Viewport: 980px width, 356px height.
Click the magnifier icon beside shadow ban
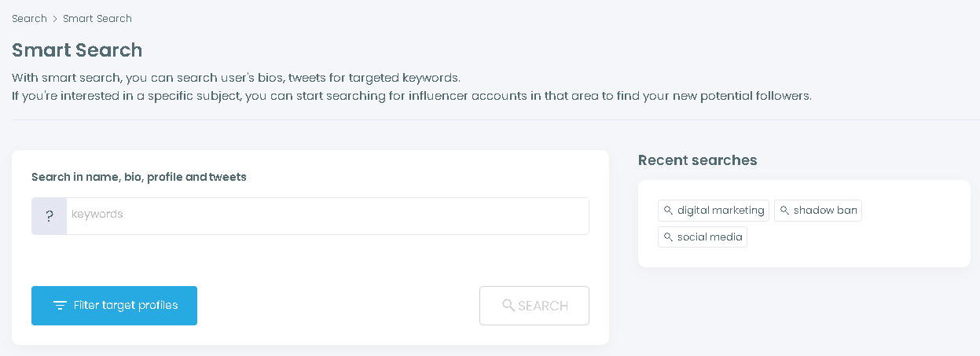(785, 211)
